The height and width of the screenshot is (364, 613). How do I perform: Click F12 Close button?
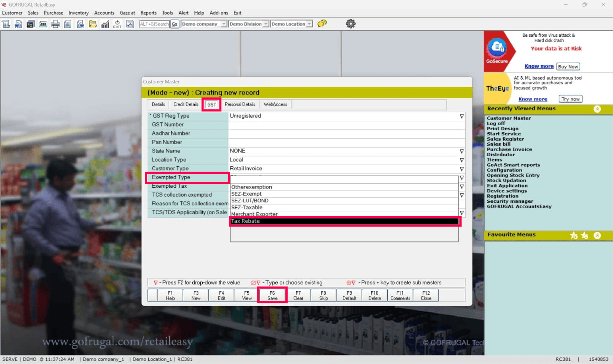coord(426,295)
